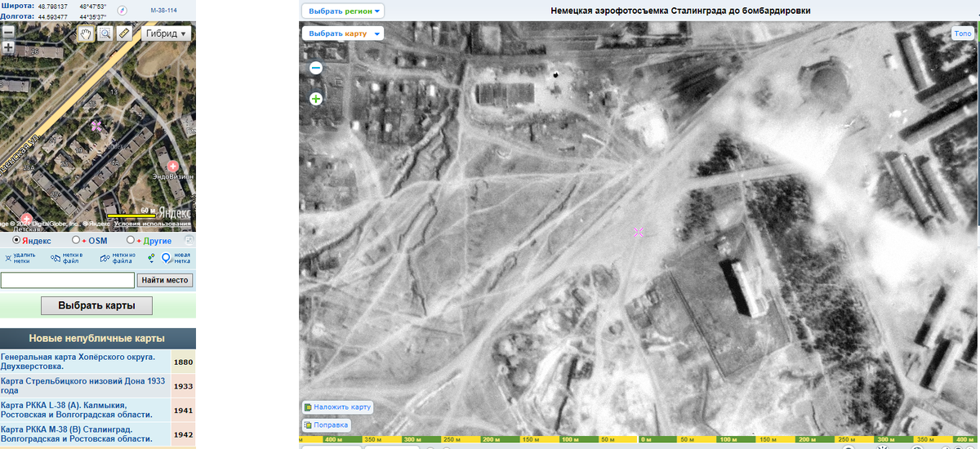Select the hand pan tool on Yandex map
This screenshot has width=980, height=449.
coord(86,33)
